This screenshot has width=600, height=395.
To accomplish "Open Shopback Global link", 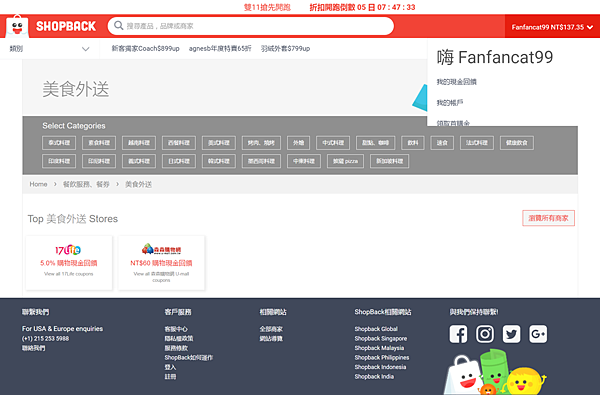I will (376, 329).
